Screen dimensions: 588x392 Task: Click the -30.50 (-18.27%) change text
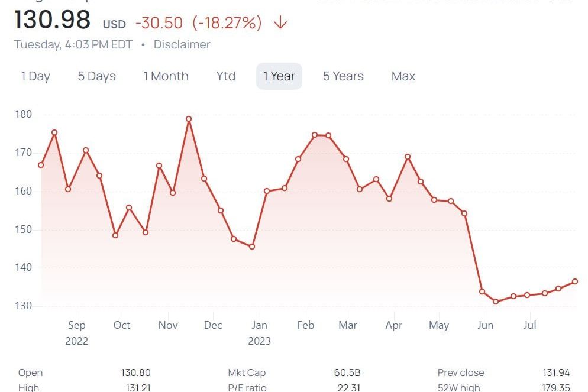click(x=199, y=23)
